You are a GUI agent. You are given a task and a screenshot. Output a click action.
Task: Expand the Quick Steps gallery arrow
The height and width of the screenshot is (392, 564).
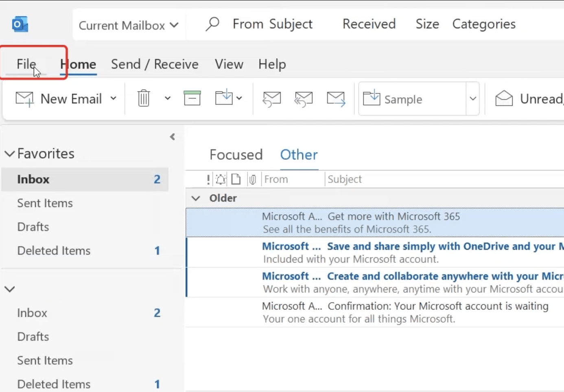click(x=473, y=98)
